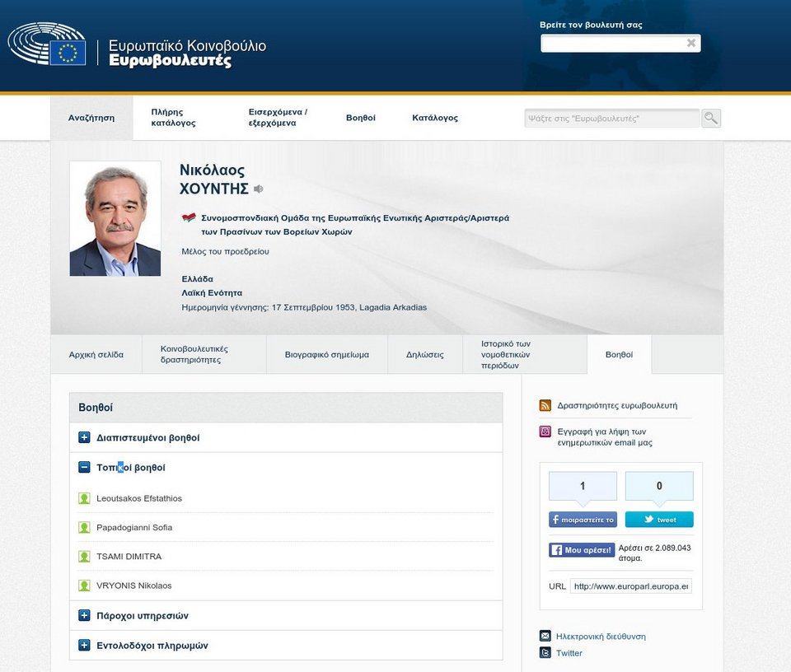Collapse the Τοπικοί βοηθοί section
This screenshot has height=672, width=791.
click(84, 467)
